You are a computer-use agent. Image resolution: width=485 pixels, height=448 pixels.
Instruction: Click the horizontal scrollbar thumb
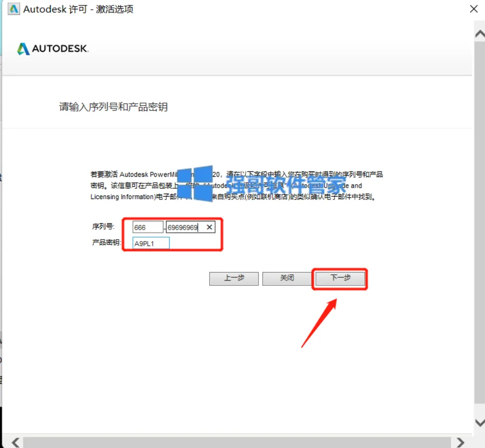coord(237,443)
